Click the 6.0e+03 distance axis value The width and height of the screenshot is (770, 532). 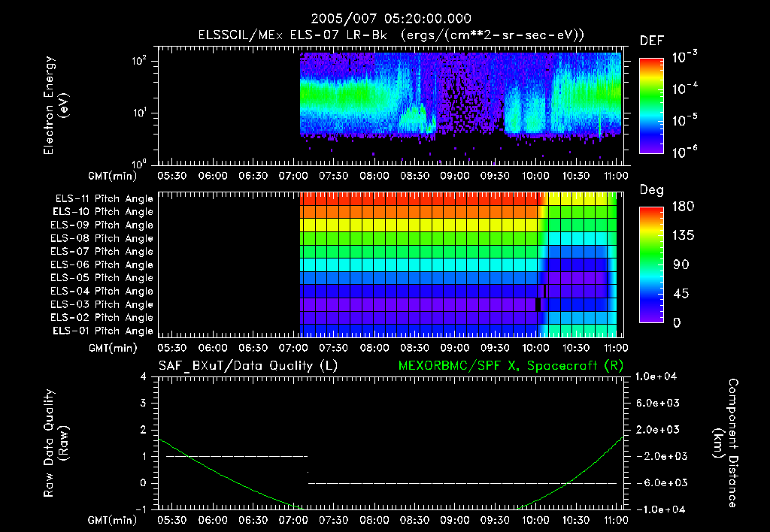click(x=657, y=403)
